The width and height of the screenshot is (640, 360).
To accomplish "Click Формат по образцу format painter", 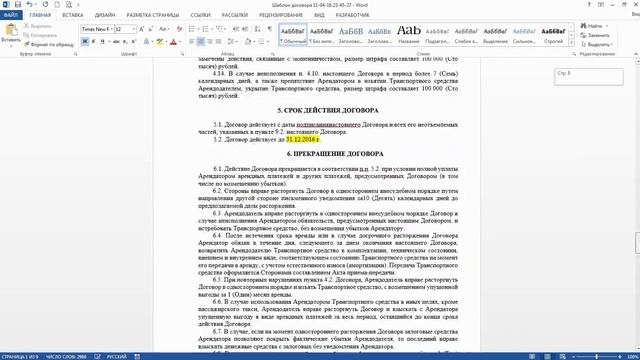I will pos(49,44).
